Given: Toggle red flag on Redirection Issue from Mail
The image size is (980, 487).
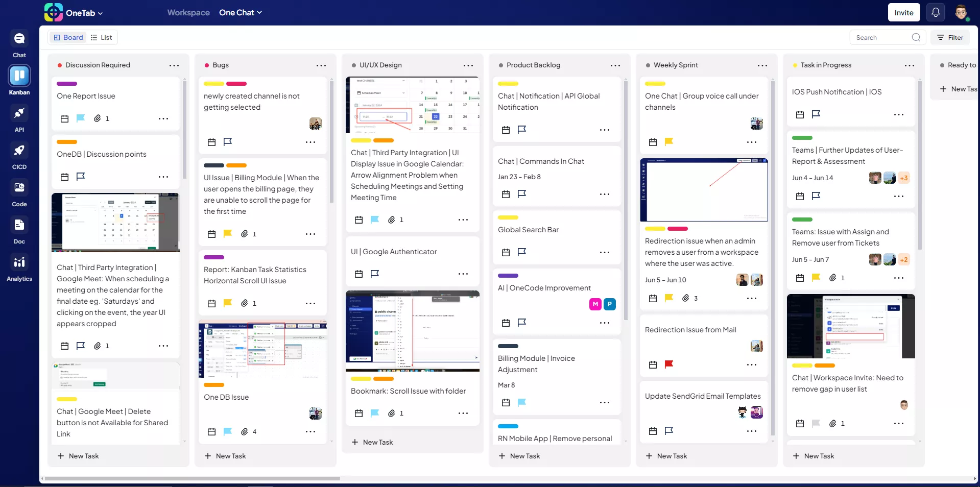Looking at the screenshot, I should (669, 364).
